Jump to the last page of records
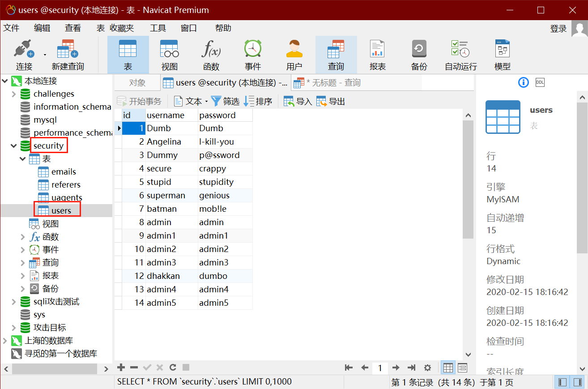 coord(412,368)
